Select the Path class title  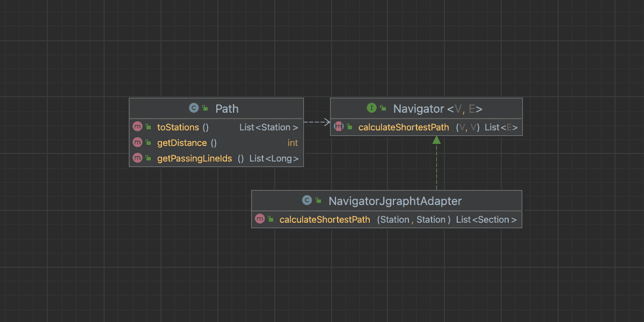tap(226, 108)
